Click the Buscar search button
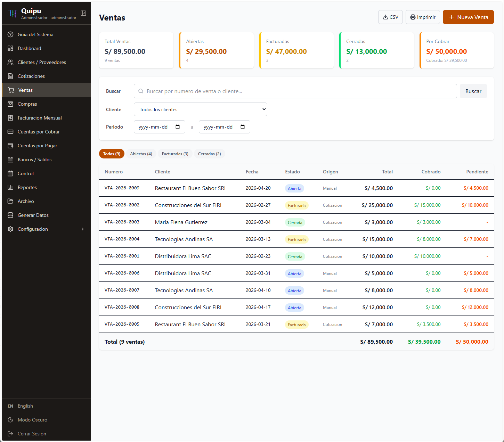 (x=473, y=91)
